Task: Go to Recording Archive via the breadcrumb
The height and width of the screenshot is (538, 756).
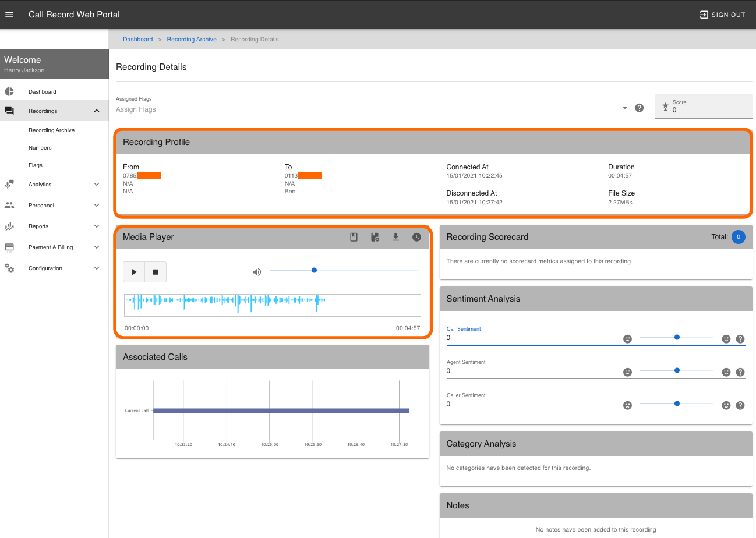Action: click(x=192, y=40)
